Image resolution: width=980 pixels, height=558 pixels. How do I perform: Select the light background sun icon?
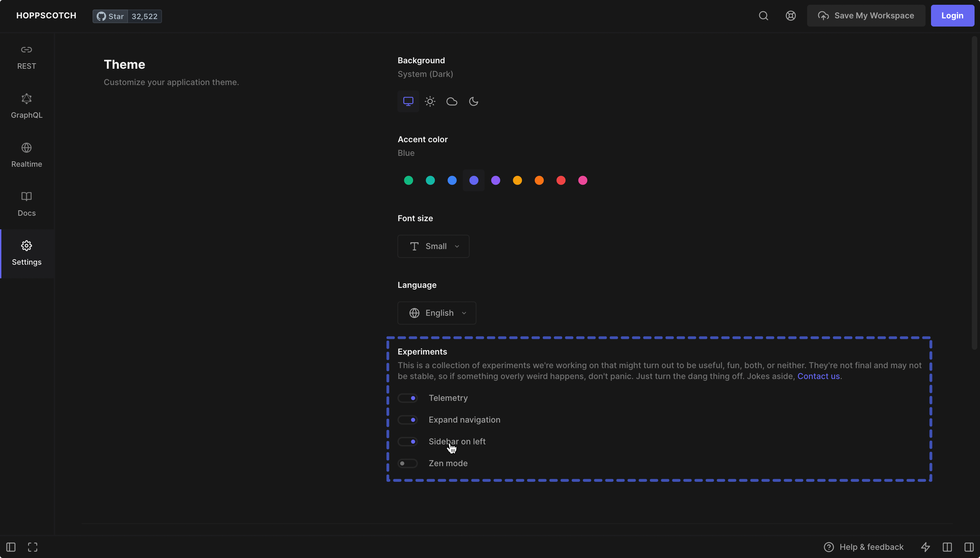tap(430, 101)
